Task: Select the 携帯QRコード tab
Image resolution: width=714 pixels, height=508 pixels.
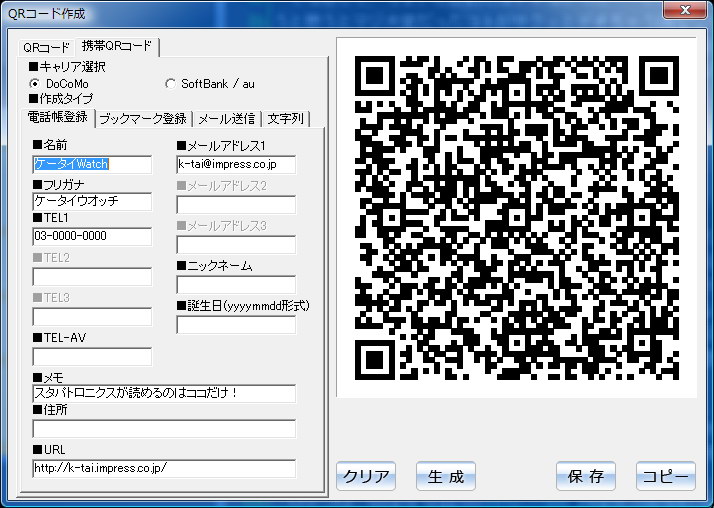Action: [117, 46]
